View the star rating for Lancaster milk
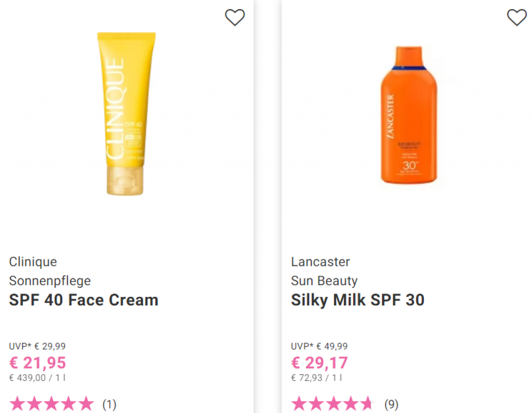 tap(333, 404)
